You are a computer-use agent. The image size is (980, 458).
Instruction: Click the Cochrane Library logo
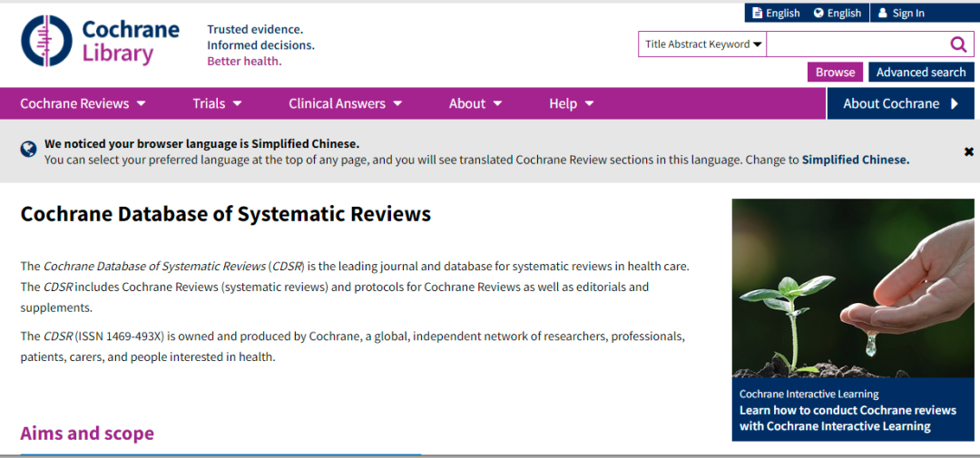click(x=100, y=42)
